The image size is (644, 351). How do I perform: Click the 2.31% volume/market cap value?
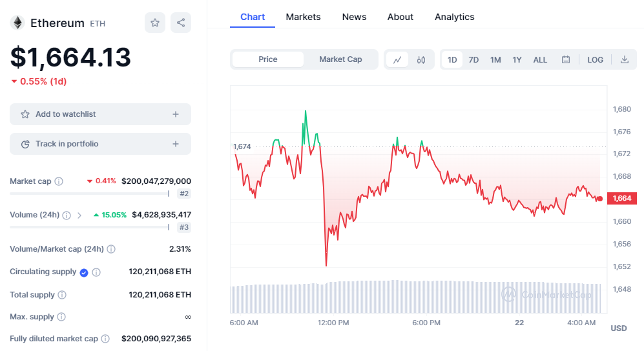click(x=180, y=249)
